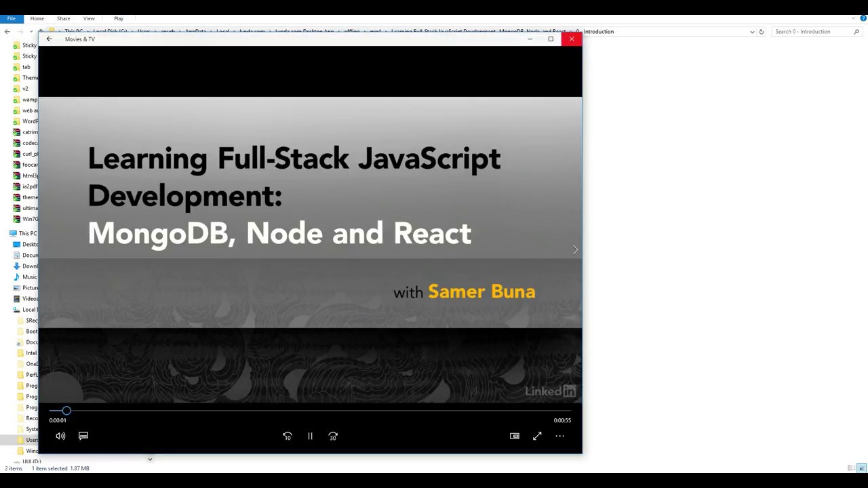The height and width of the screenshot is (488, 868).
Task: Select 'Syste' folder under Local Disk
Action: [27, 428]
